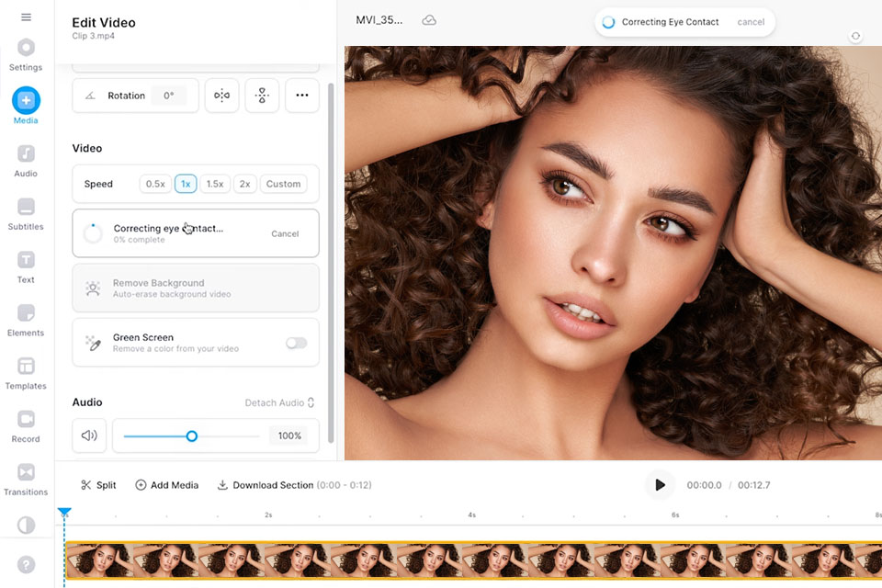Open the Text panel

[26, 267]
